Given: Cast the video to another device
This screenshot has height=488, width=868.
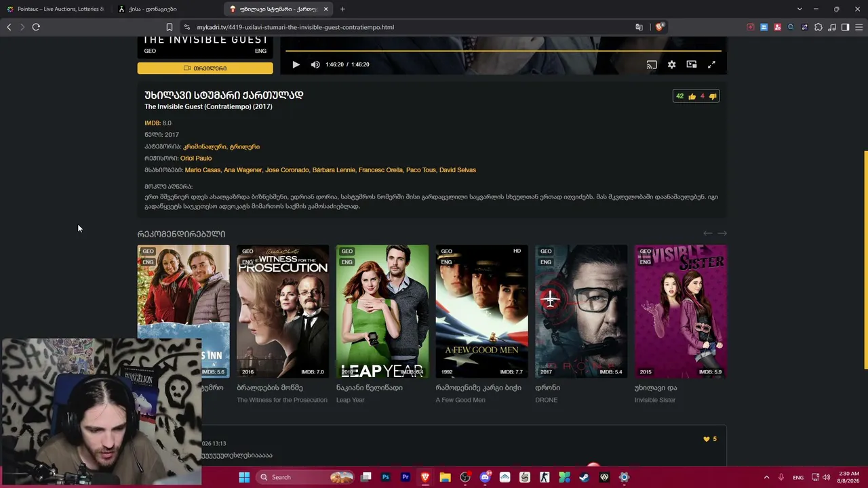Looking at the screenshot, I should [x=652, y=64].
